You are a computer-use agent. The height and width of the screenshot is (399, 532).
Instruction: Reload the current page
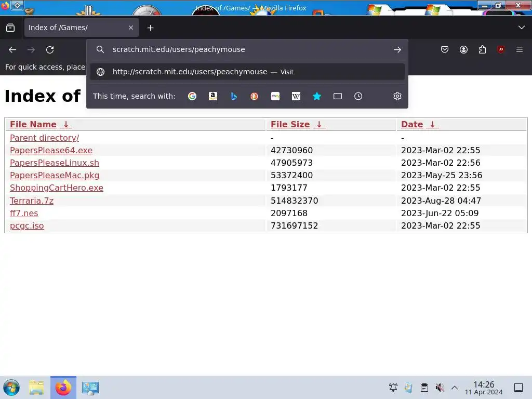[x=50, y=50]
